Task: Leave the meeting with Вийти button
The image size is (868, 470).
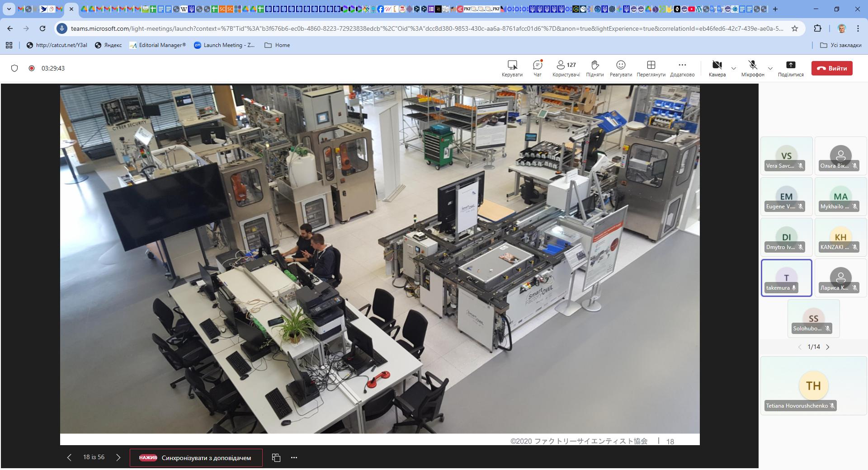Action: pos(831,68)
